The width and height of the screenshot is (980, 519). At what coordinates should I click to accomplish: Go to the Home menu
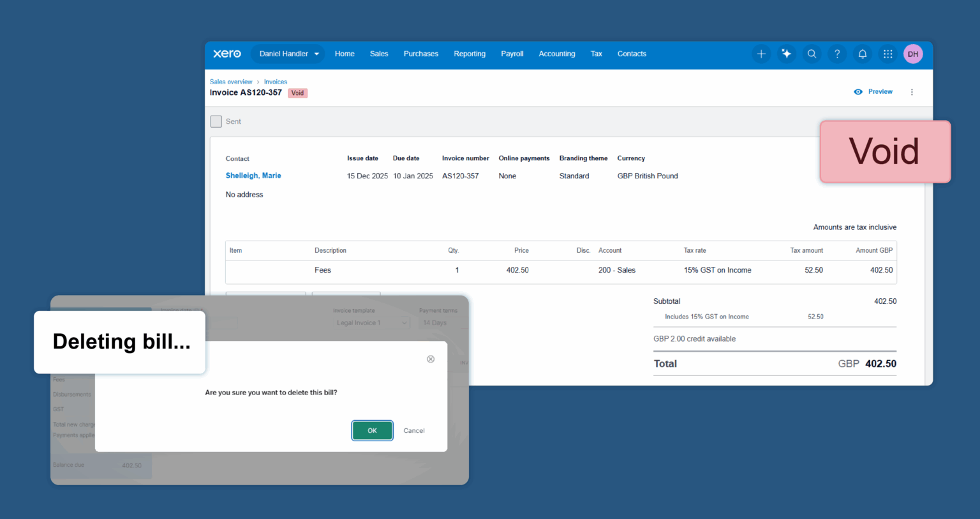point(345,54)
